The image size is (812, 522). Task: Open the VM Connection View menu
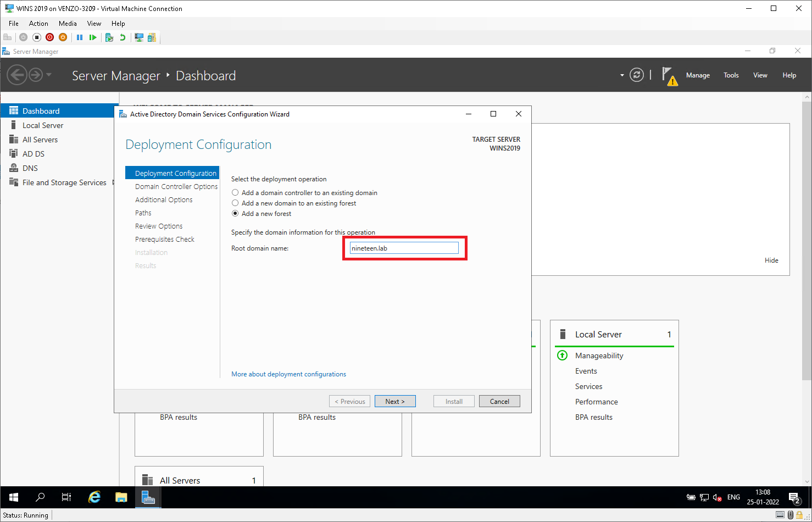pos(94,24)
